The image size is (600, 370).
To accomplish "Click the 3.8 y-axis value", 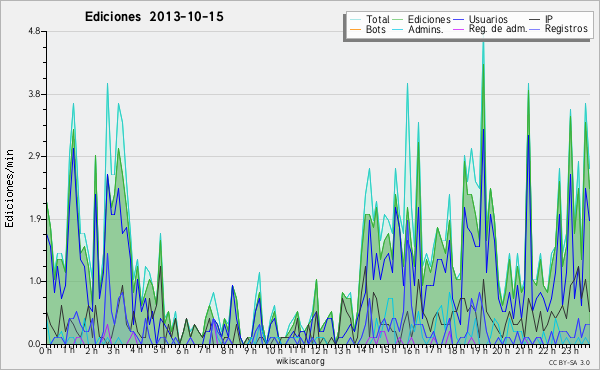I will (x=34, y=94).
